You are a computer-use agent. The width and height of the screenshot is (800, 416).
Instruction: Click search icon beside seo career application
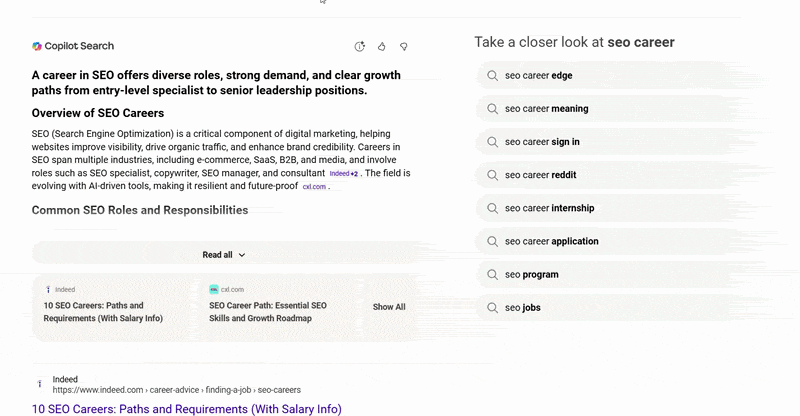(x=492, y=241)
